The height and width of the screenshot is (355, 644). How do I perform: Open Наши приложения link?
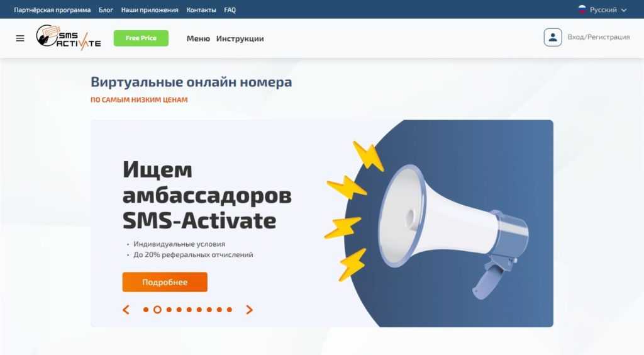click(x=150, y=10)
